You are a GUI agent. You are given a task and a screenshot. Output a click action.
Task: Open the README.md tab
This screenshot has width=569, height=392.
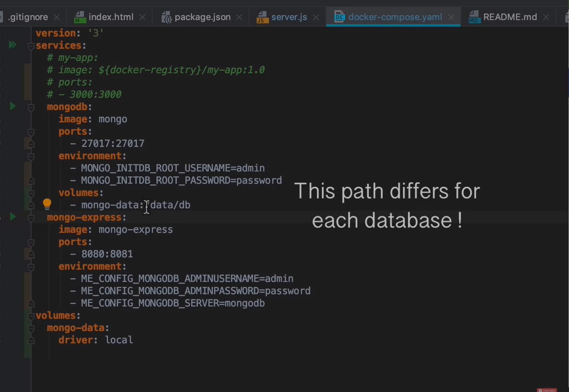[510, 17]
